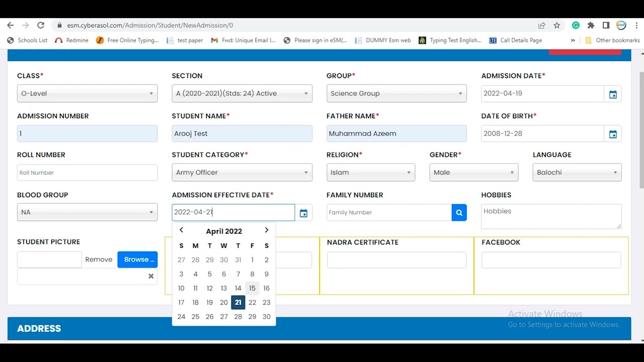Expand the Section dropdown
This screenshot has height=362, width=644.
(x=242, y=94)
